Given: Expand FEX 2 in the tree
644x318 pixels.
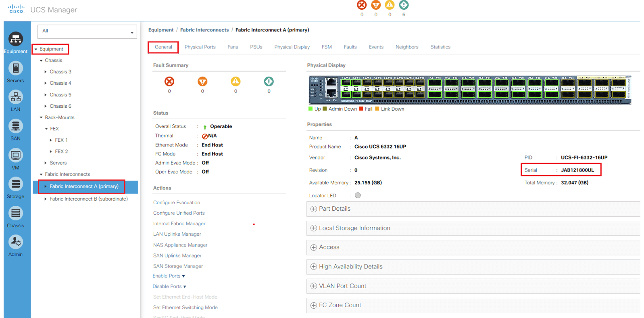Looking at the screenshot, I should click(51, 151).
